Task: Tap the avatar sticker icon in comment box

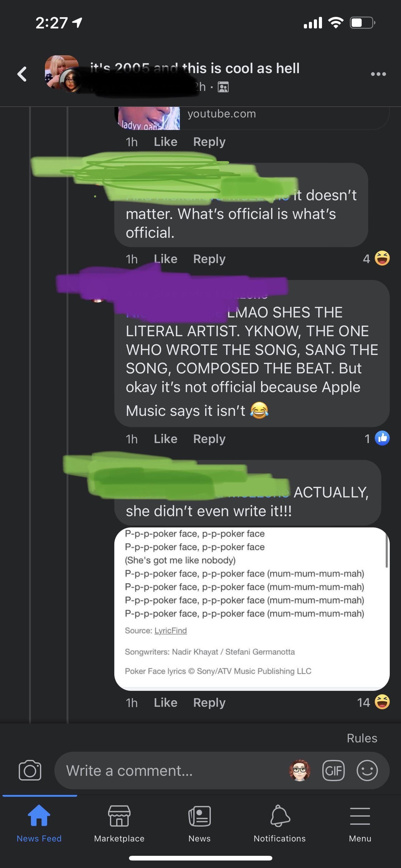Action: pos(300,770)
